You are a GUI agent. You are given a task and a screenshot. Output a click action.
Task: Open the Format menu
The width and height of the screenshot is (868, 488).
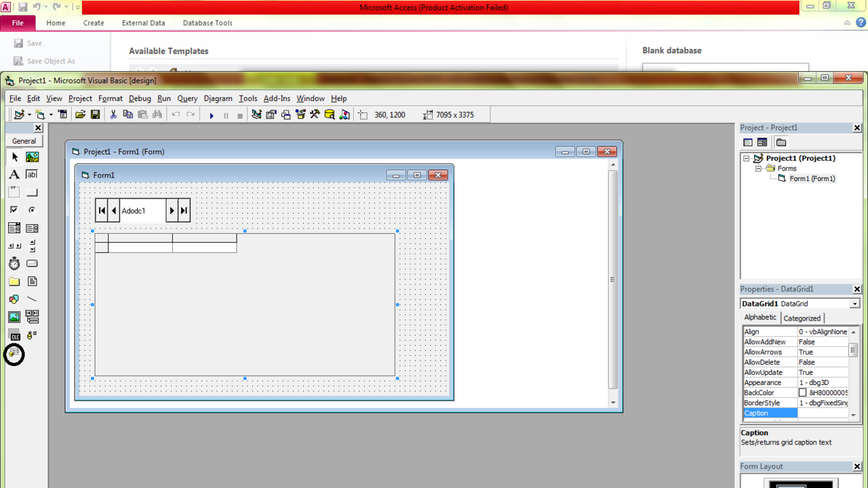pyautogui.click(x=111, y=98)
